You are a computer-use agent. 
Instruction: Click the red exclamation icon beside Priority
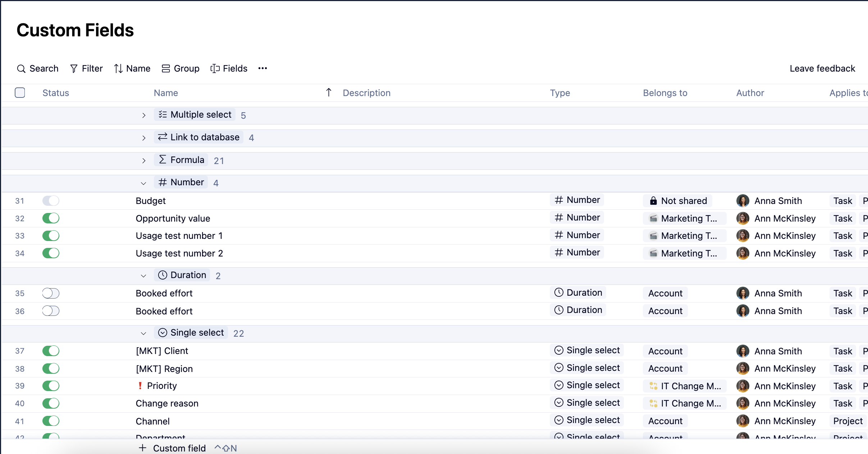[x=140, y=386]
